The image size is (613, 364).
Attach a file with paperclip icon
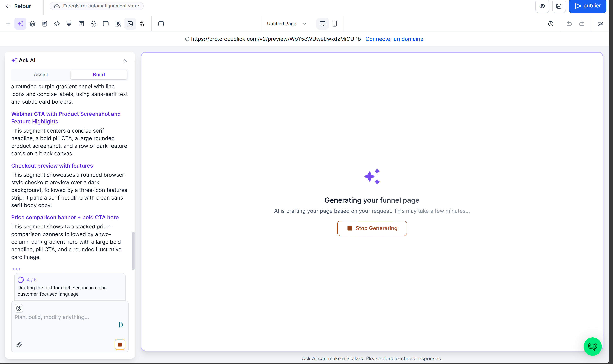(19, 345)
